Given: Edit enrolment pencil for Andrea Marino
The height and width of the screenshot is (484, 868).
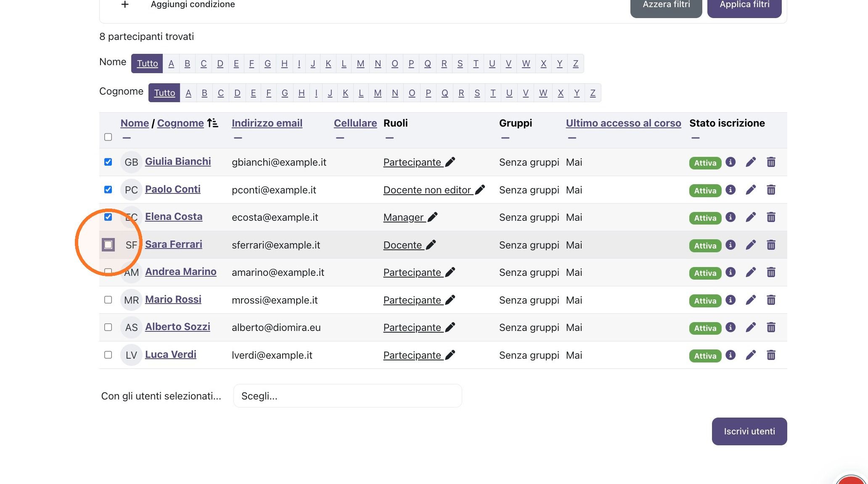Looking at the screenshot, I should pos(751,272).
